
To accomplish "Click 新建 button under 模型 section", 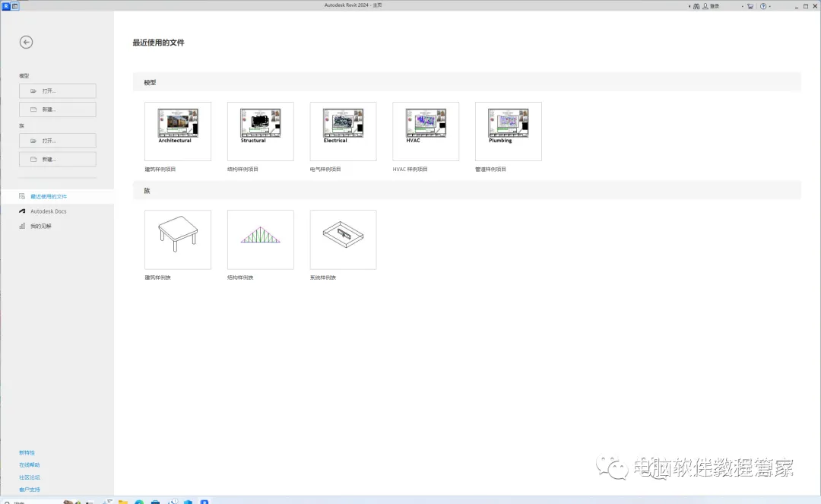I will pos(58,109).
